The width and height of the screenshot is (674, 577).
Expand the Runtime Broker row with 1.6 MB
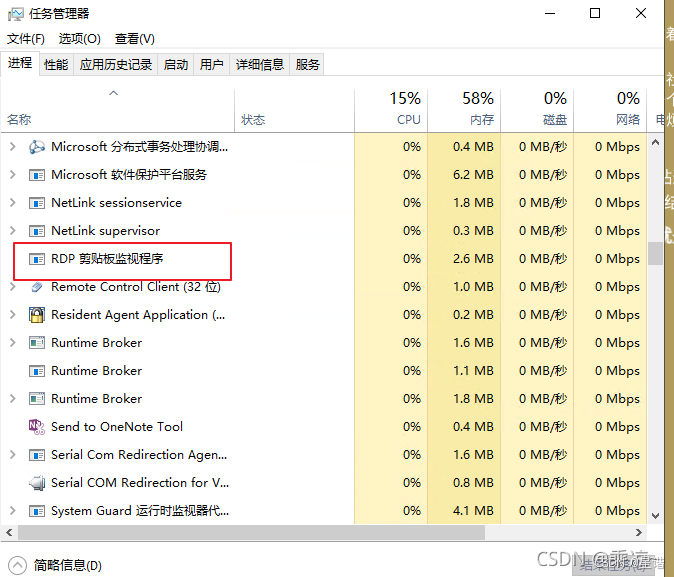[x=13, y=343]
